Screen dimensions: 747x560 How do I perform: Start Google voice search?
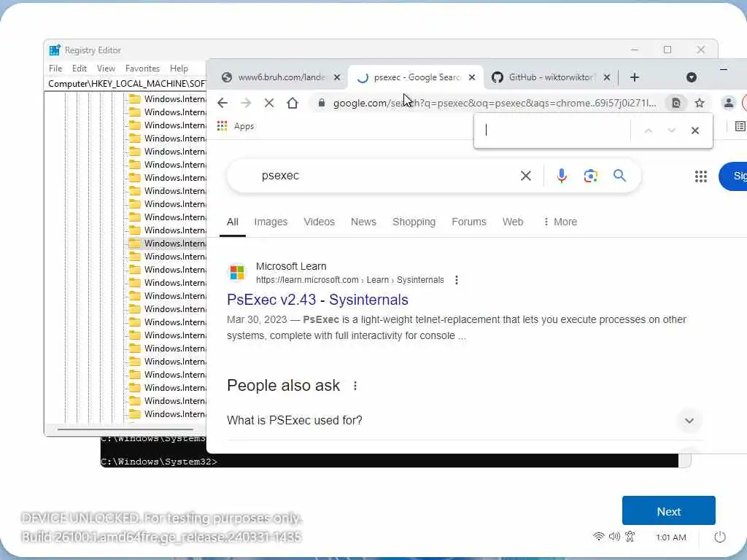[x=562, y=176]
